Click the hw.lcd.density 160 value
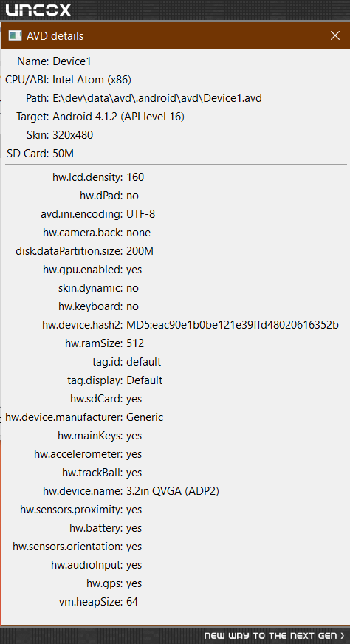This screenshot has width=350, height=644. point(135,177)
